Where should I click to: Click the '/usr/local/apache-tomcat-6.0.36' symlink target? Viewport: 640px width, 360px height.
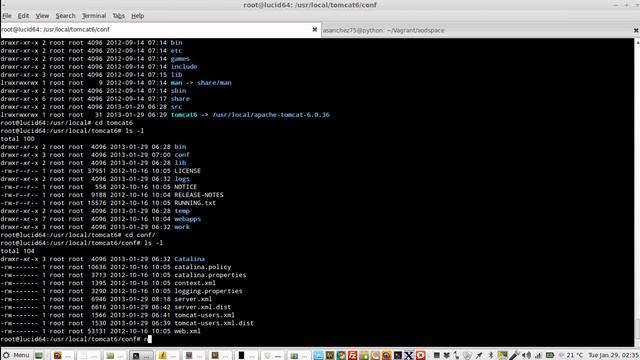[x=271, y=115]
